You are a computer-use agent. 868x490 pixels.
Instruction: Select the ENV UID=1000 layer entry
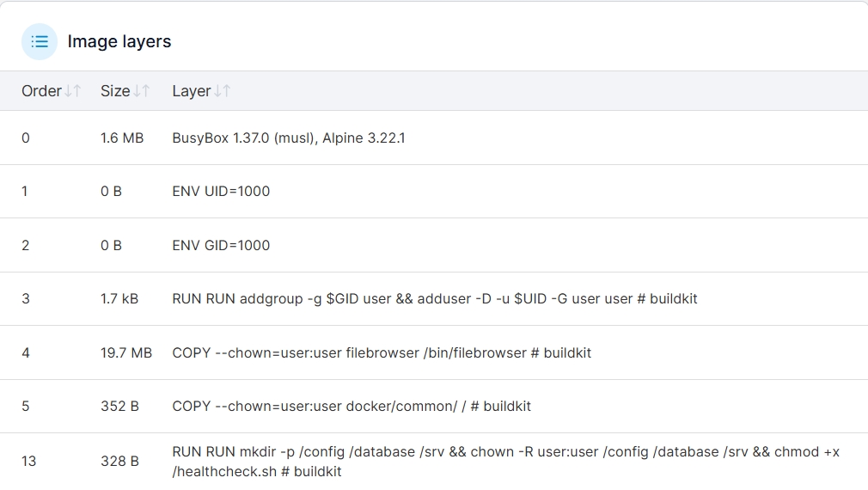coord(221,191)
